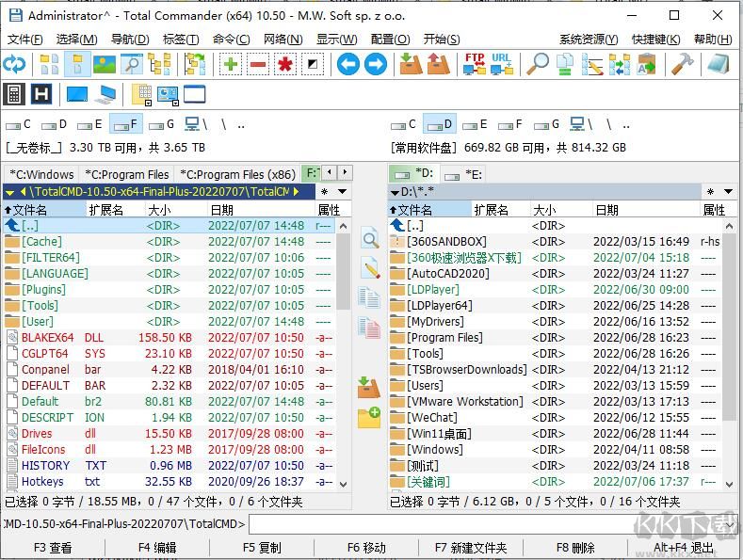Launch the calculator icon
This screenshot has height=560, width=743.
tap(14, 94)
